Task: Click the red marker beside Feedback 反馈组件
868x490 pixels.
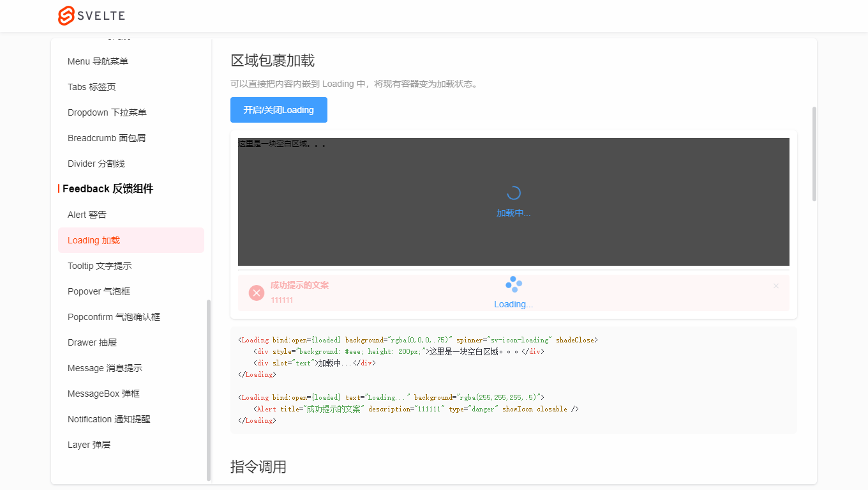Action: [x=59, y=188]
